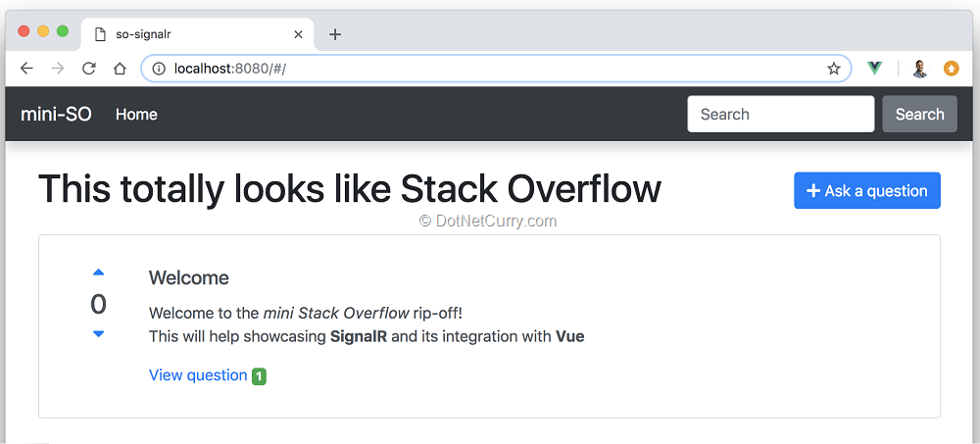Go to the Home nav link
This screenshot has width=980, height=444.
[x=136, y=115]
